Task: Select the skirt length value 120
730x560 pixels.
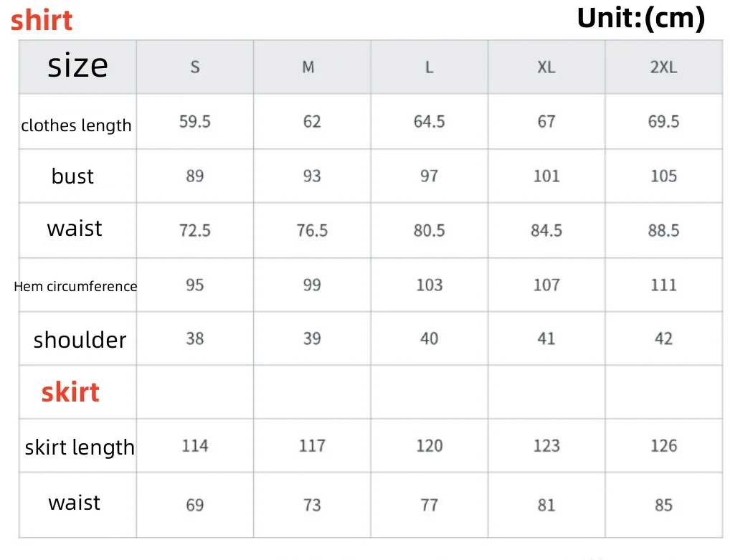Action: [x=429, y=446]
